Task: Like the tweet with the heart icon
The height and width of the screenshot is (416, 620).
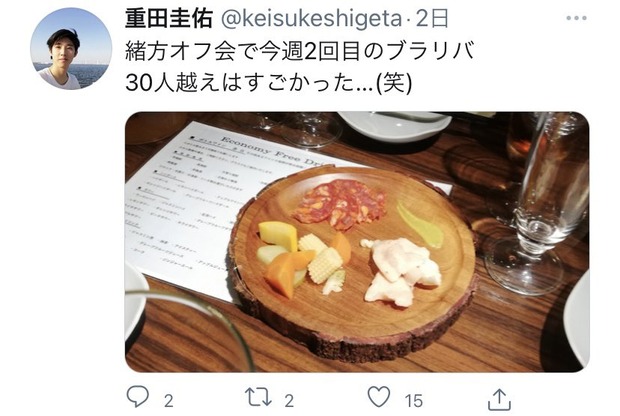Action: 379,397
